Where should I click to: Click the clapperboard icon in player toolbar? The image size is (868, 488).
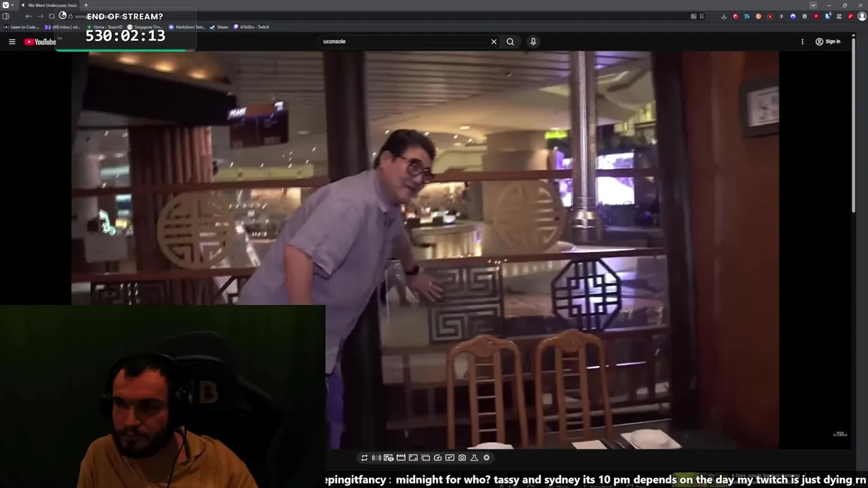point(401,457)
